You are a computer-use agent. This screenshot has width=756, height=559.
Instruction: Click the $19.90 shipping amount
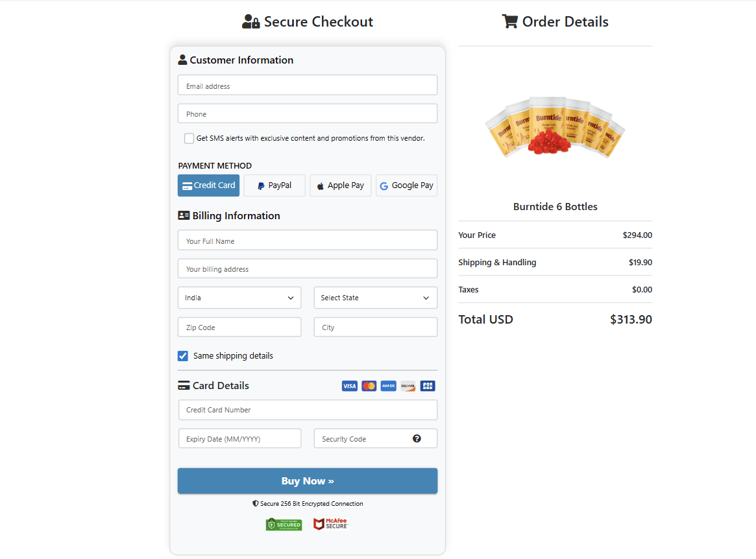click(x=640, y=263)
